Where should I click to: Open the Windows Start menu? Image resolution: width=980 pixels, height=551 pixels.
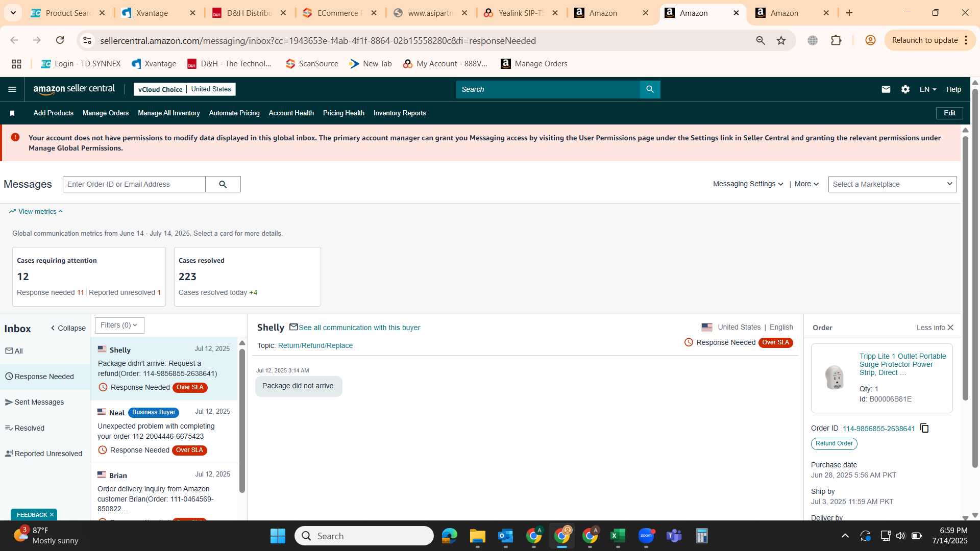[x=278, y=536]
